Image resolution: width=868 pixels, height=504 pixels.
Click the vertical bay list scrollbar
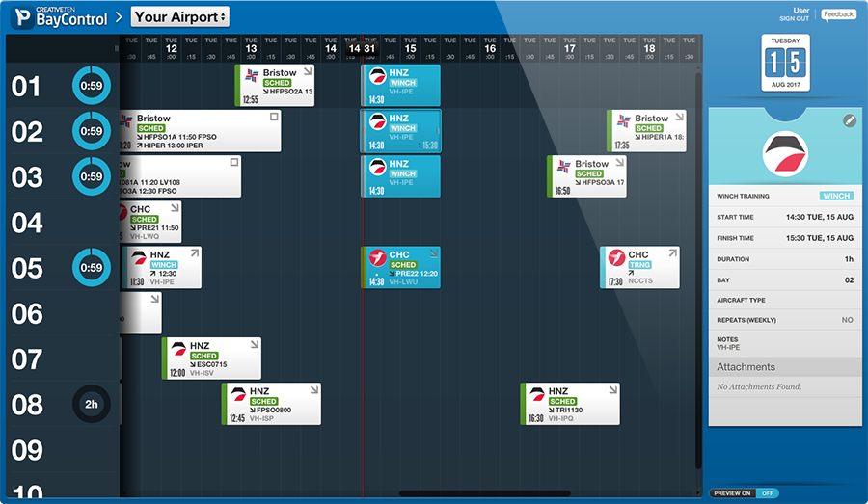tap(698, 271)
